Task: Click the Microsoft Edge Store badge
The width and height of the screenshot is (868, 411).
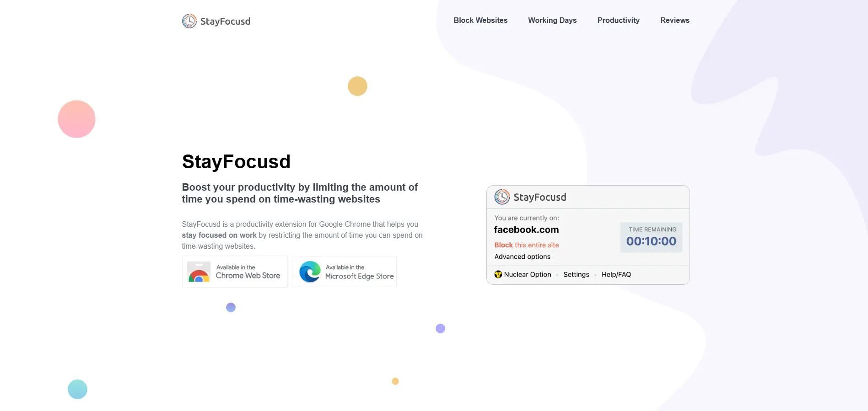Action: (344, 272)
